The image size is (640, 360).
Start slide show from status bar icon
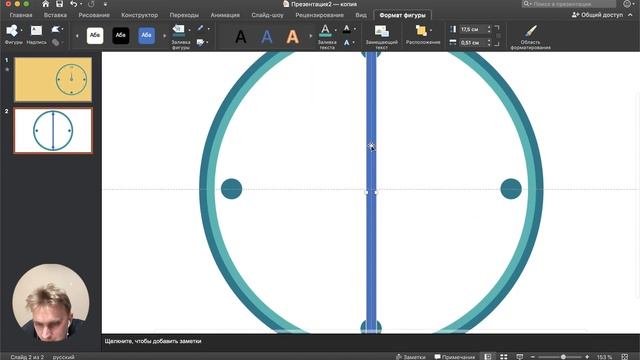click(520, 357)
